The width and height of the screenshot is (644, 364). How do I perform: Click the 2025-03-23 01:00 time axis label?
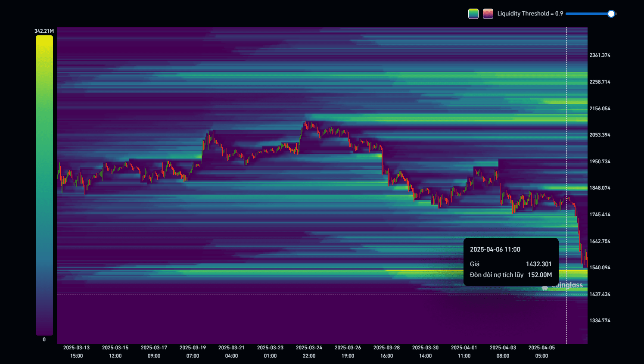271,352
